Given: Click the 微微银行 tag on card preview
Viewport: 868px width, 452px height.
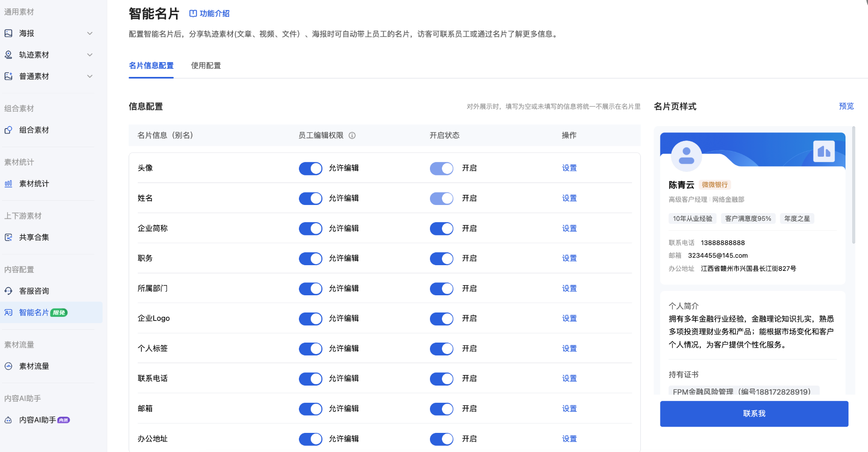Looking at the screenshot, I should [x=714, y=185].
